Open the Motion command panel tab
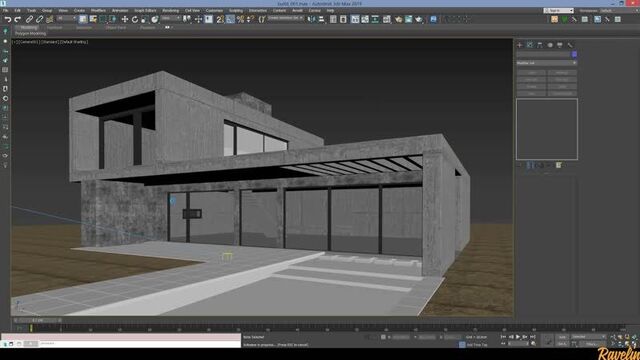The height and width of the screenshot is (360, 640). [550, 45]
